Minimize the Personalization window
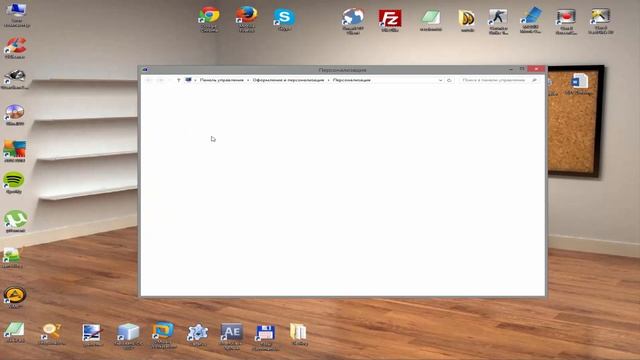640x360 pixels. [511, 69]
